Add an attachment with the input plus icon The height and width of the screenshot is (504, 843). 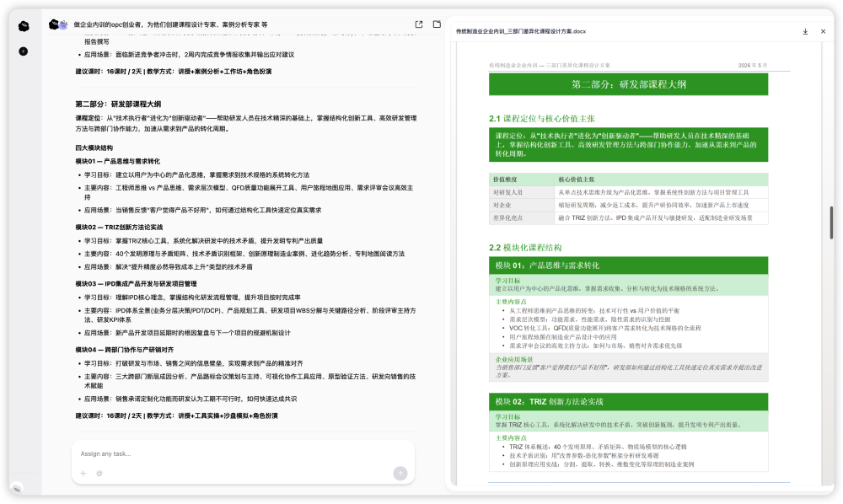point(83,474)
